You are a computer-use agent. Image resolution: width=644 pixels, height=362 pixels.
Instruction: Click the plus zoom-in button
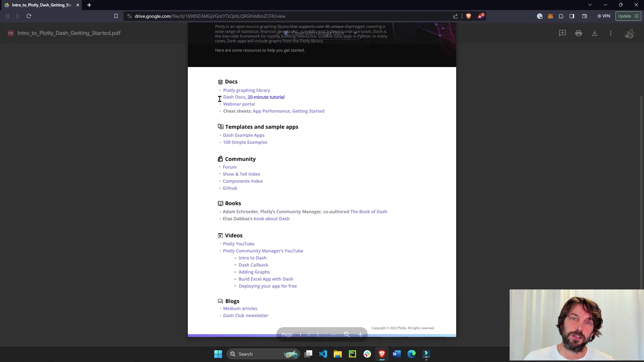pos(360,335)
